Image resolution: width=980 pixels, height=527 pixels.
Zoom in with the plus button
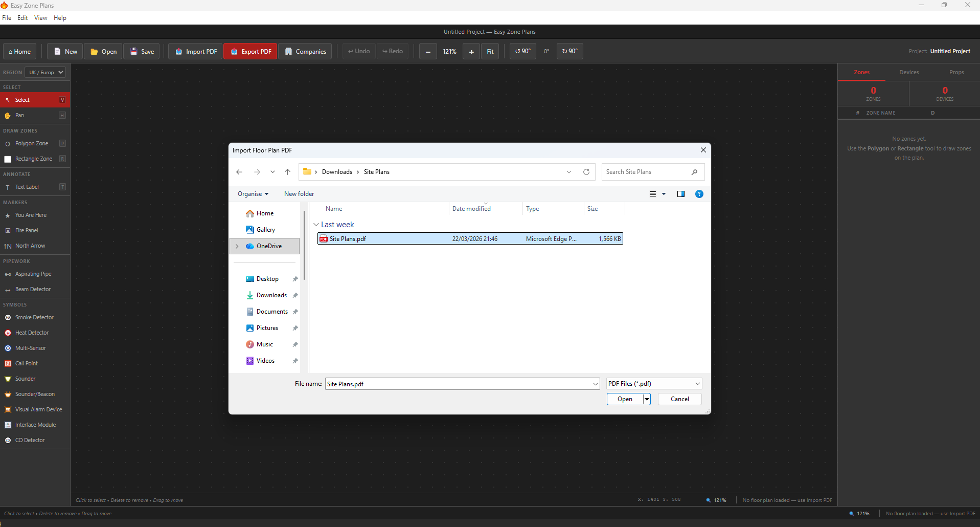click(471, 51)
